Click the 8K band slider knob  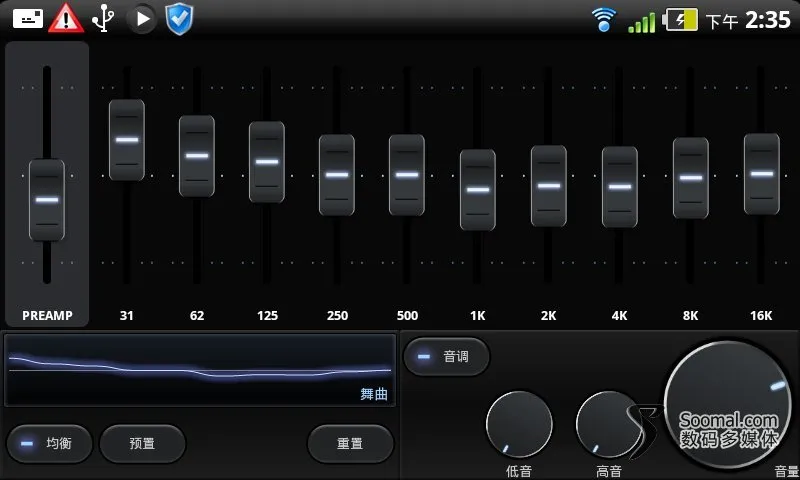coord(691,178)
